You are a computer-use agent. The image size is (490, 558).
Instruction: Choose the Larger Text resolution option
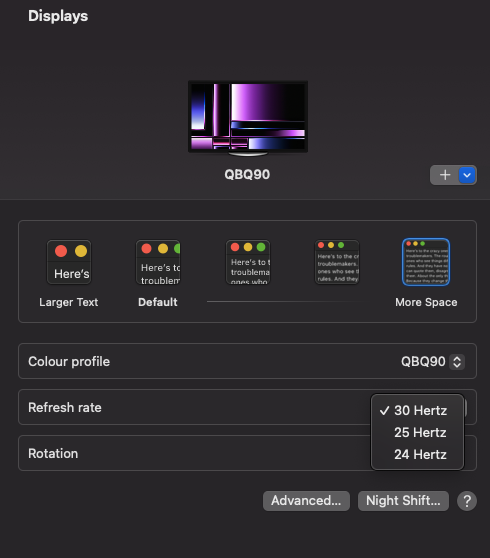pyautogui.click(x=69, y=262)
